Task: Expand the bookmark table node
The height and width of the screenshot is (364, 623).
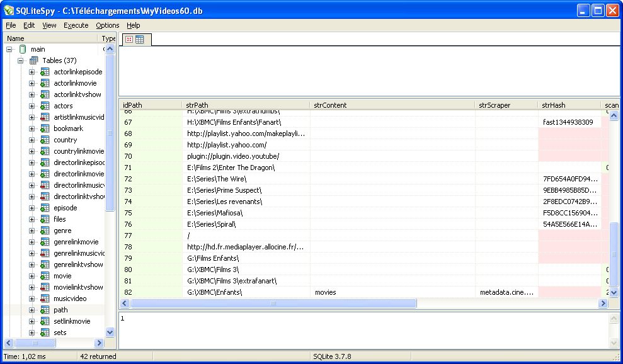Action: [31, 128]
